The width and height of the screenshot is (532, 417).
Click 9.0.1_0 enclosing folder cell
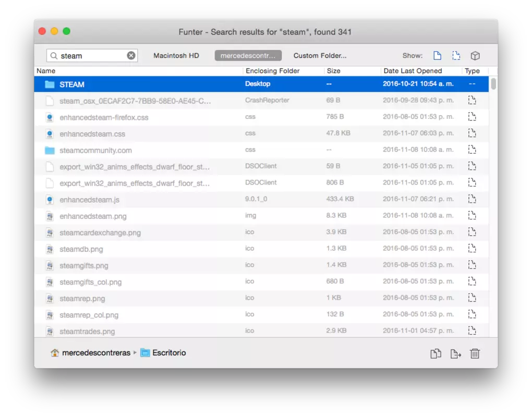point(256,199)
